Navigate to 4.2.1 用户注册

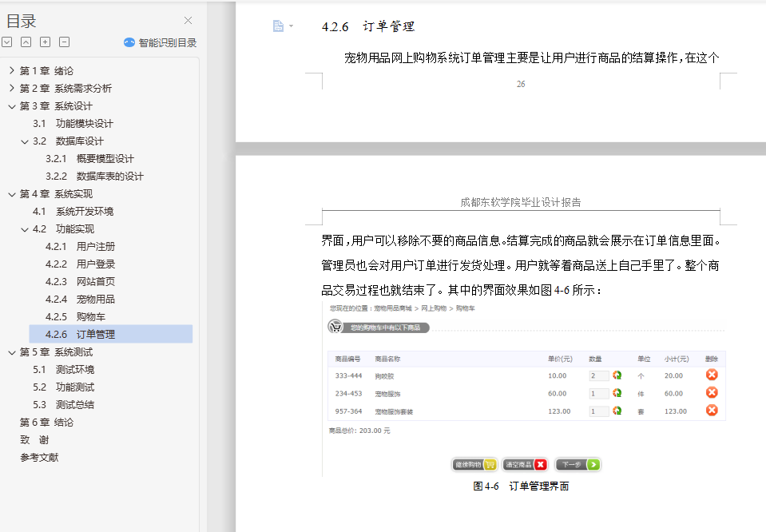point(80,247)
